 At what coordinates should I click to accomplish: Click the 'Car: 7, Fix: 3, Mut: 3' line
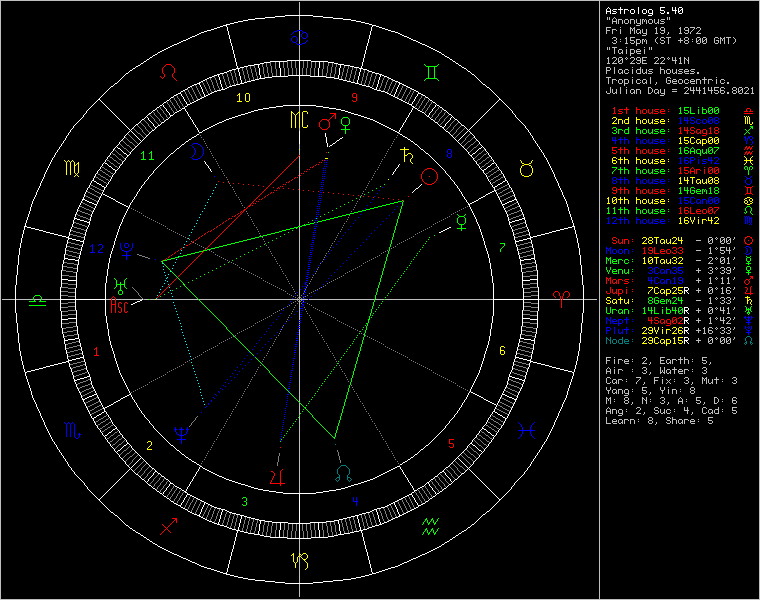pos(671,381)
